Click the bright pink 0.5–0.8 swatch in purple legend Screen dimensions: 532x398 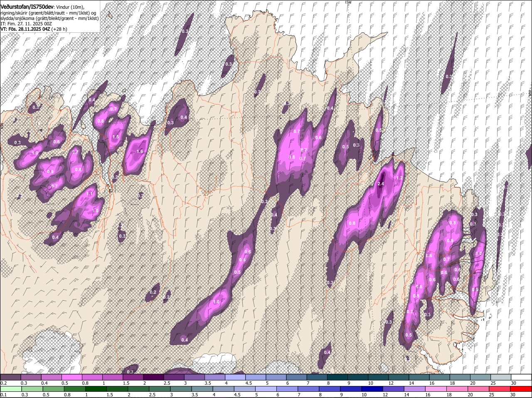tap(73, 377)
